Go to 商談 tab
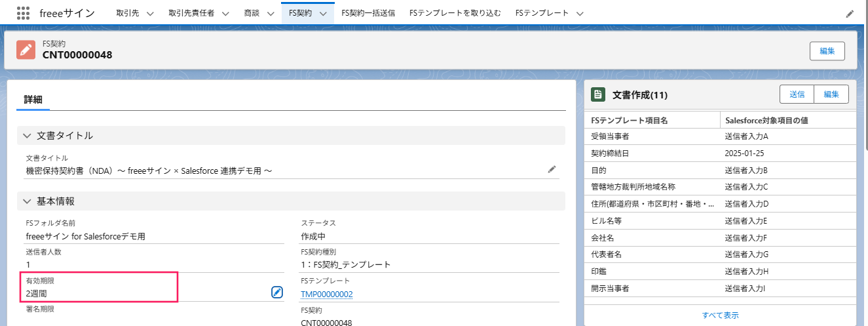 [252, 13]
